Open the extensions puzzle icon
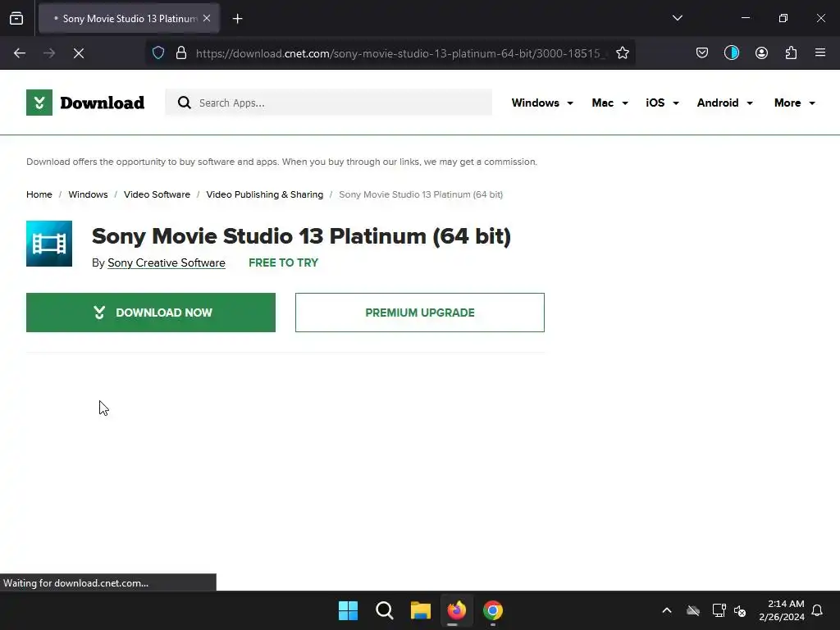Image resolution: width=840 pixels, height=630 pixels. 791,53
